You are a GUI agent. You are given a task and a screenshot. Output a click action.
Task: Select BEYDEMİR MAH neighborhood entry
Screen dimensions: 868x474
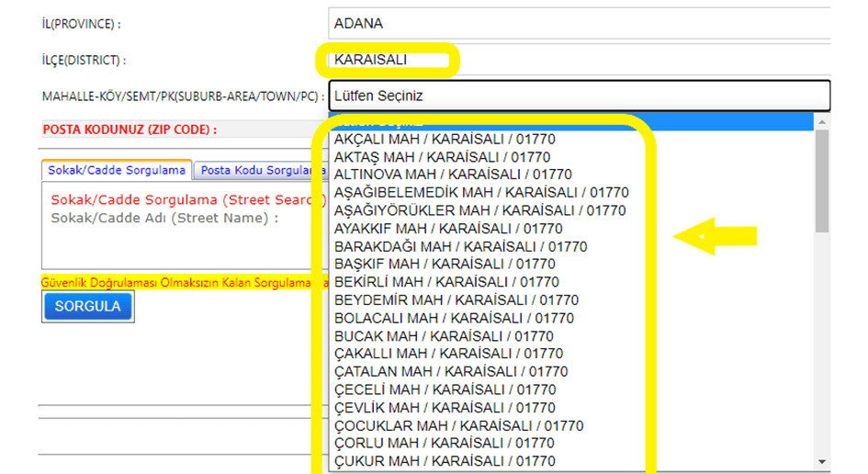[457, 300]
